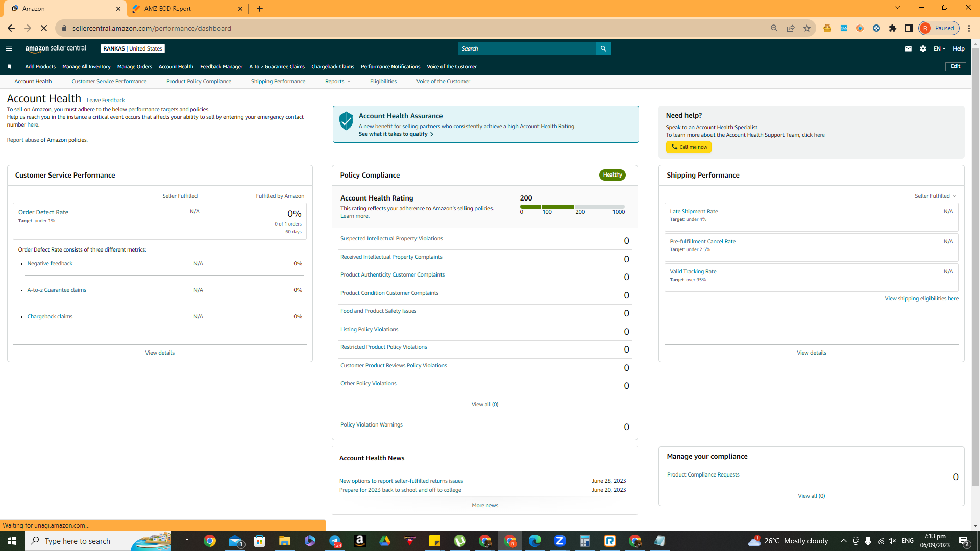Open Microsoft Edge from the taskbar

click(x=535, y=541)
